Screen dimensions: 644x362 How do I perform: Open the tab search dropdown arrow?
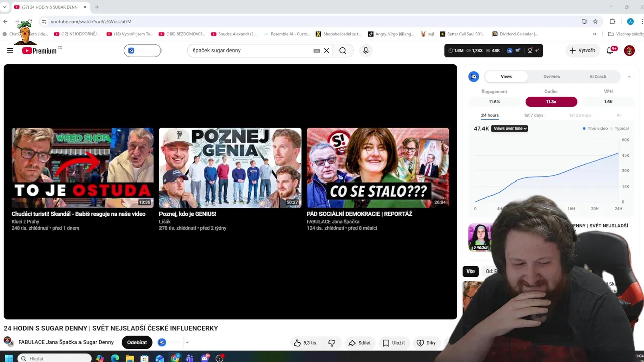pyautogui.click(x=4, y=7)
